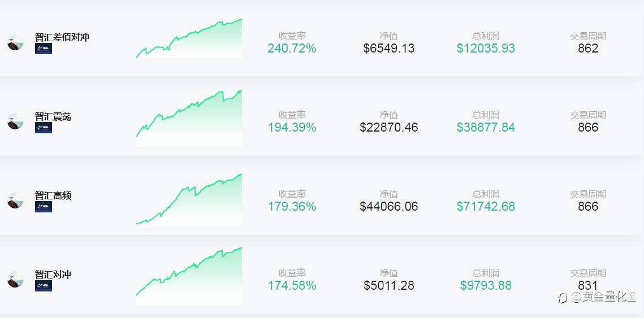Click the TMGM broker badge under 智汇高频
This screenshot has width=644, height=318.
click(x=44, y=207)
